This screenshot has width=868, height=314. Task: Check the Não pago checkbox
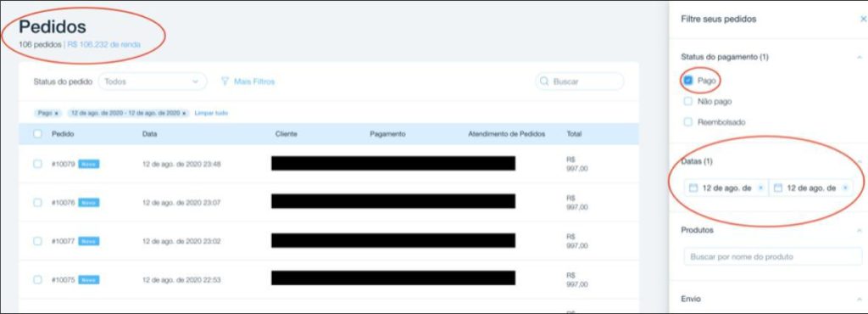688,101
